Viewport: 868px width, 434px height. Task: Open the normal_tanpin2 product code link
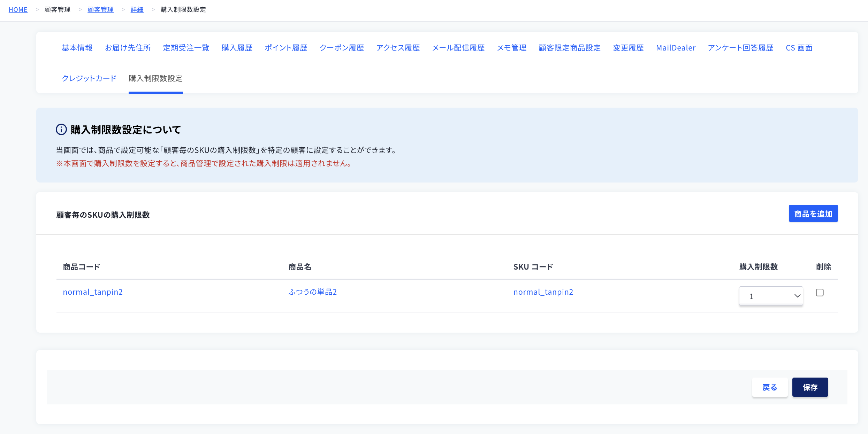click(93, 292)
